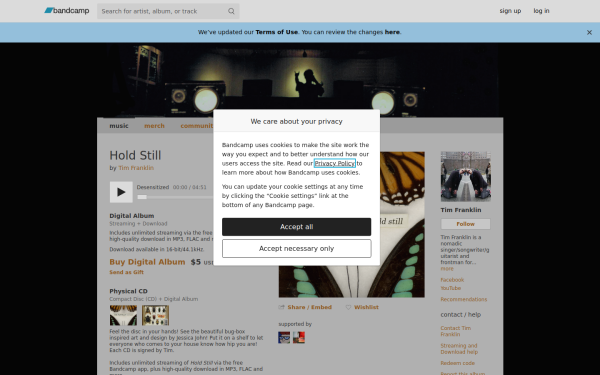Open the first Physical CD thumbnail
The height and width of the screenshot is (375, 600).
click(123, 315)
